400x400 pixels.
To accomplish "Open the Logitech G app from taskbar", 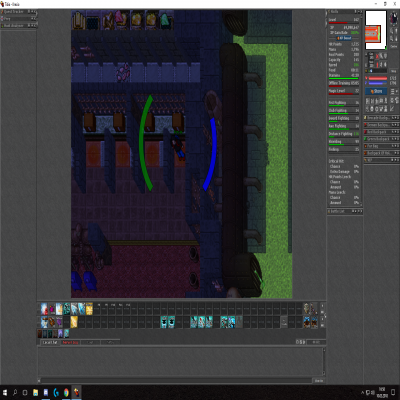I will [56, 392].
